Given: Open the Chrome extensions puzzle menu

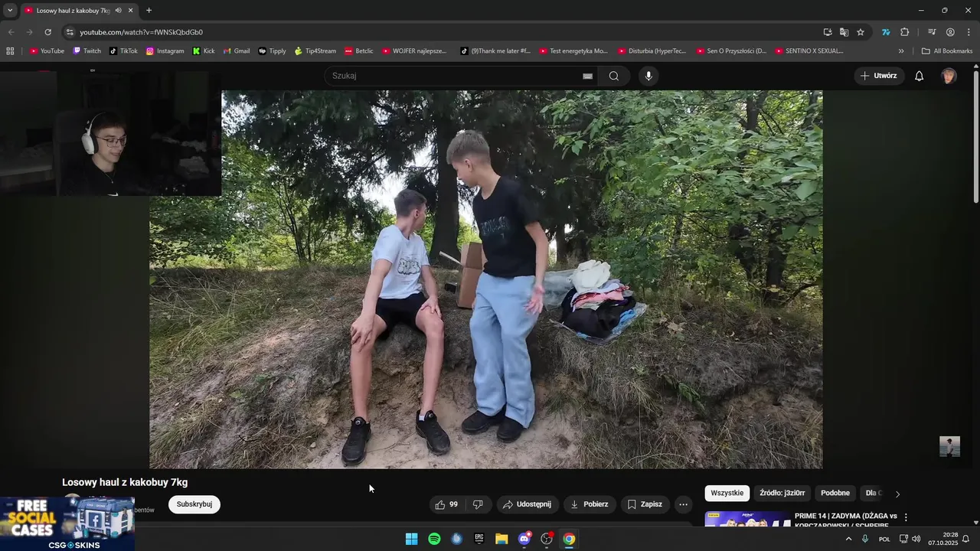Looking at the screenshot, I should pyautogui.click(x=905, y=32).
